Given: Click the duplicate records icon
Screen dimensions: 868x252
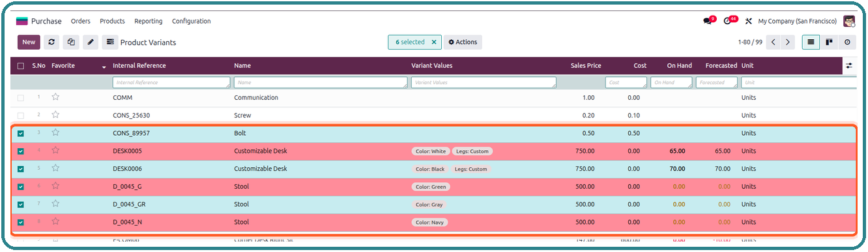Looking at the screenshot, I should pos(71,42).
